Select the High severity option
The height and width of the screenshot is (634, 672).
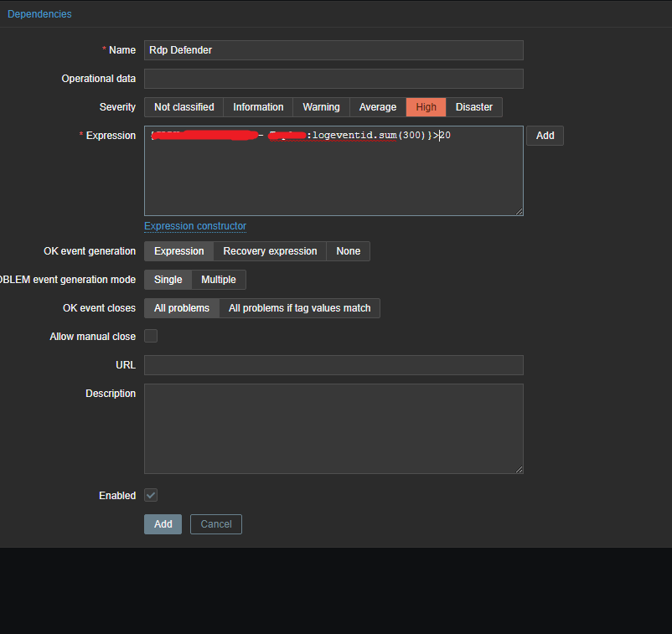tap(426, 107)
